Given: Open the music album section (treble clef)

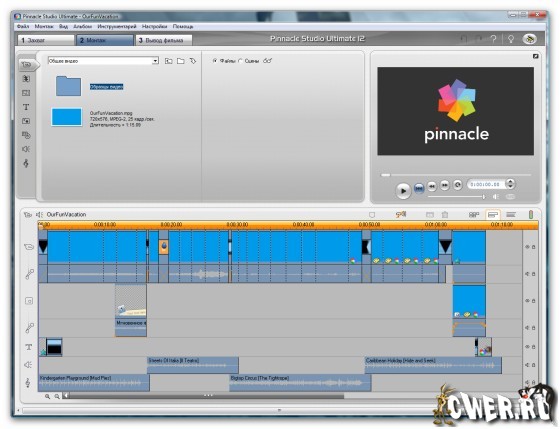Looking at the screenshot, I should point(26,163).
